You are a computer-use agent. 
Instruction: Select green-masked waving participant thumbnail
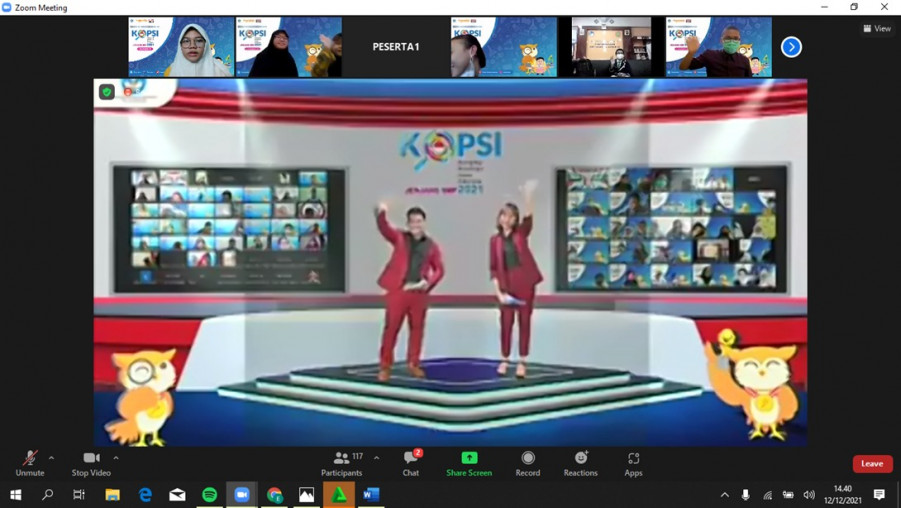(719, 47)
